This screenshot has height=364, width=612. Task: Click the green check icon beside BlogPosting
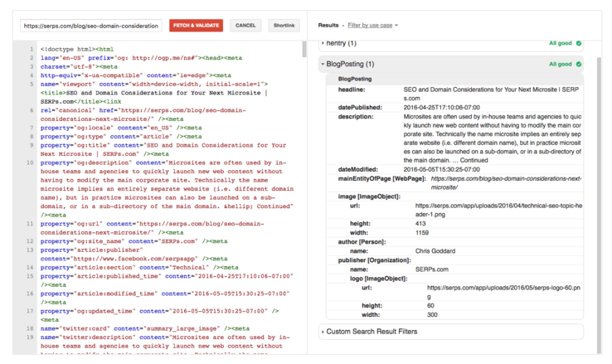point(579,64)
